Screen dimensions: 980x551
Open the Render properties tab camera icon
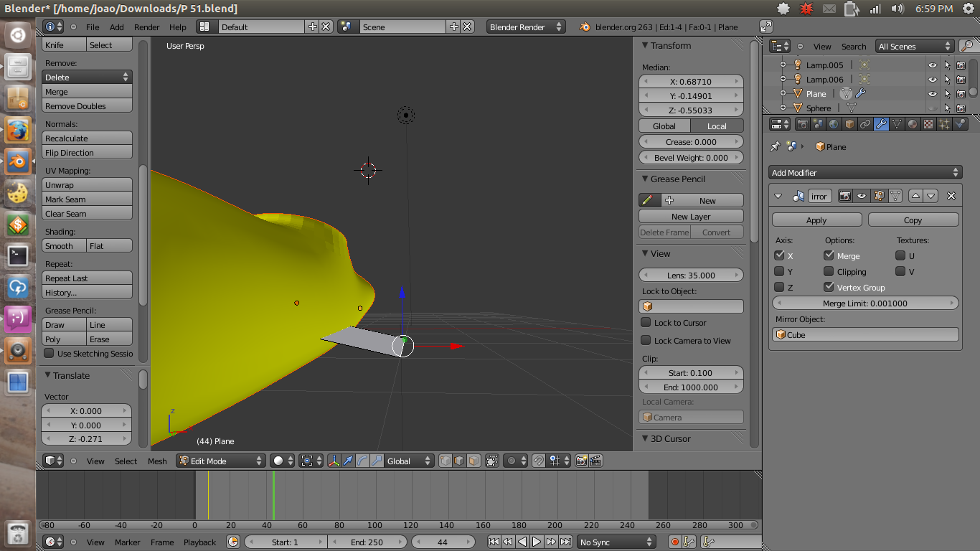(x=803, y=124)
